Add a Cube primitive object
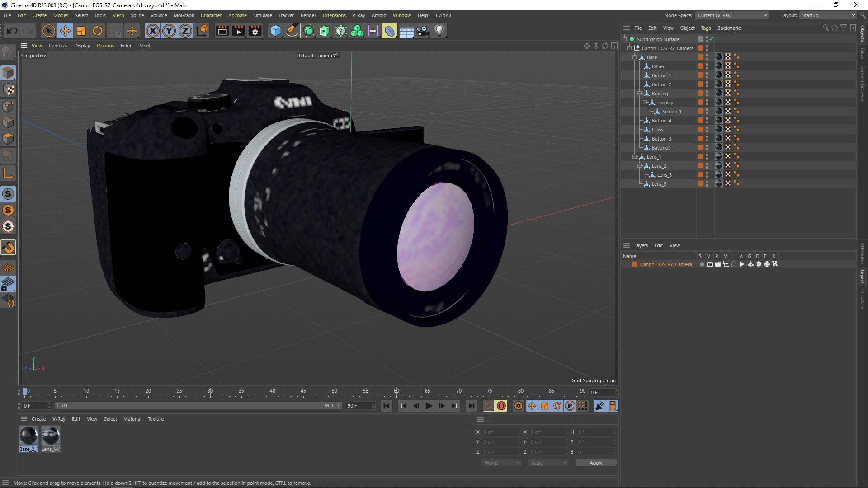This screenshot has width=868, height=488. point(275,31)
